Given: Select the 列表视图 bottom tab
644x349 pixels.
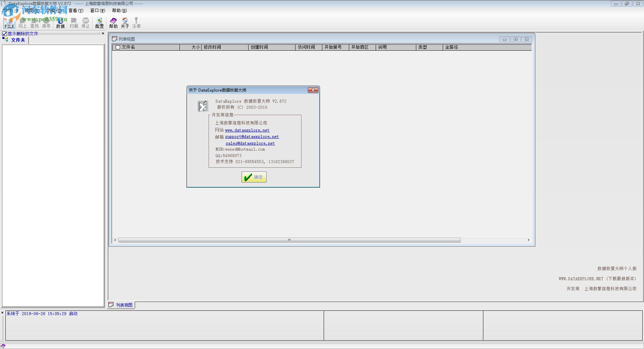Looking at the screenshot, I should click(121, 305).
